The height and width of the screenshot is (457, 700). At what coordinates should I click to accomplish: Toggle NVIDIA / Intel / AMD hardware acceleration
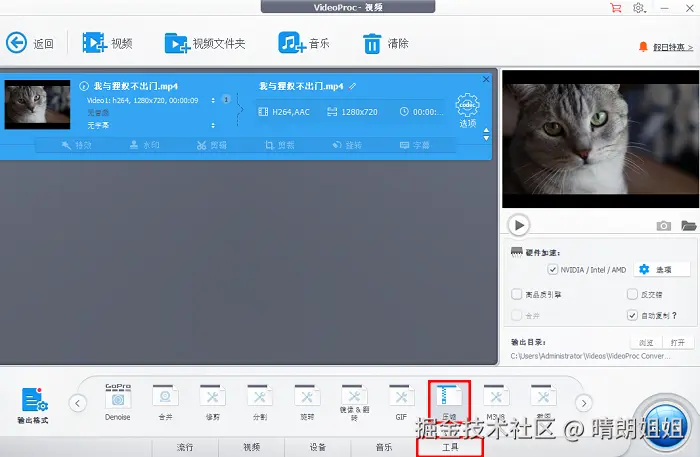(552, 270)
